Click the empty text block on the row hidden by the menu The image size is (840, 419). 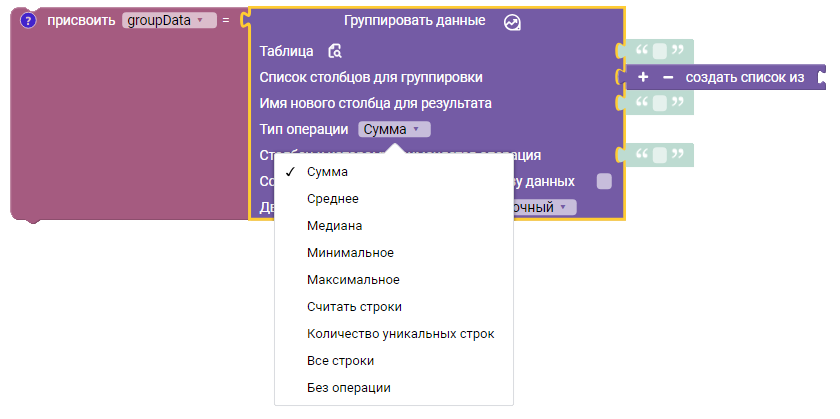pyautogui.click(x=659, y=155)
